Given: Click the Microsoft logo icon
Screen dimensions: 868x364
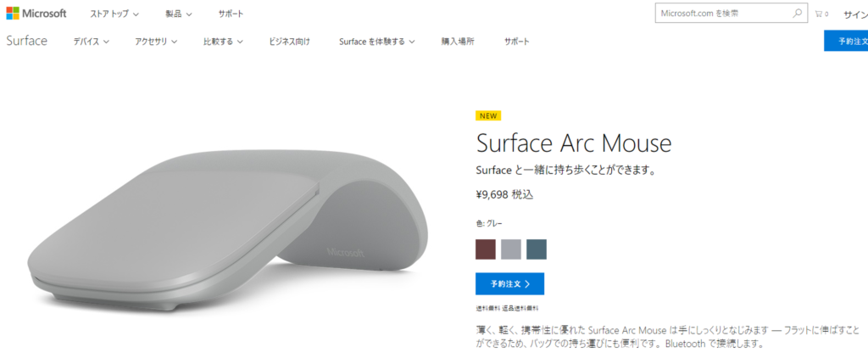Looking at the screenshot, I should [x=12, y=14].
